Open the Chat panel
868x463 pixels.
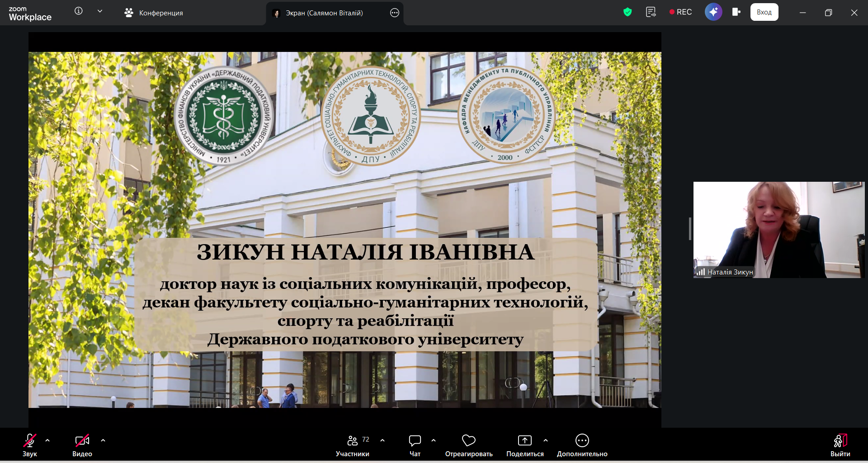[x=415, y=445]
